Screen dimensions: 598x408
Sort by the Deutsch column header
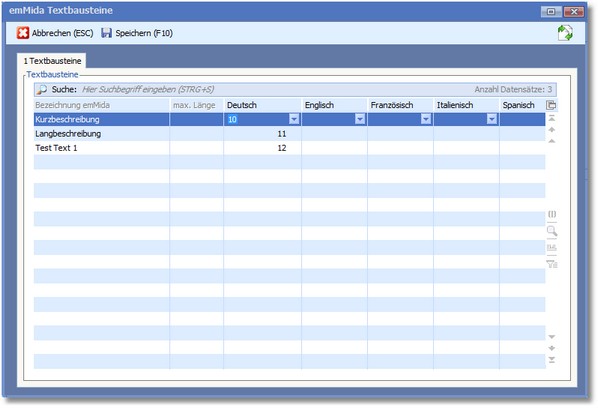pos(262,105)
